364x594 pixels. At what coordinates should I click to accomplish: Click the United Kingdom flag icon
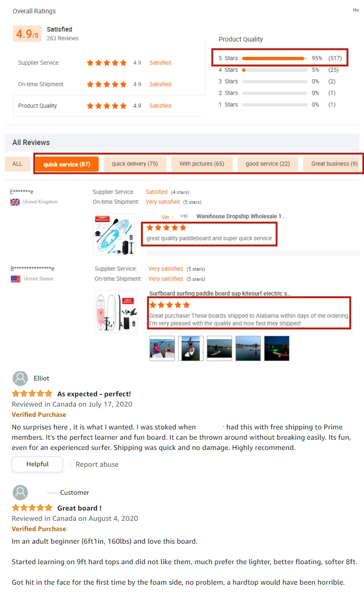click(x=15, y=202)
